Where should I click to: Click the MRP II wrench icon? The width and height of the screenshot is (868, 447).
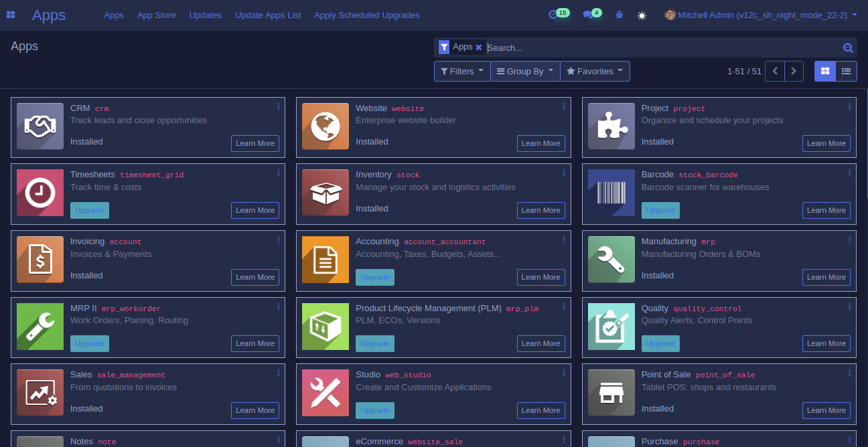40,326
